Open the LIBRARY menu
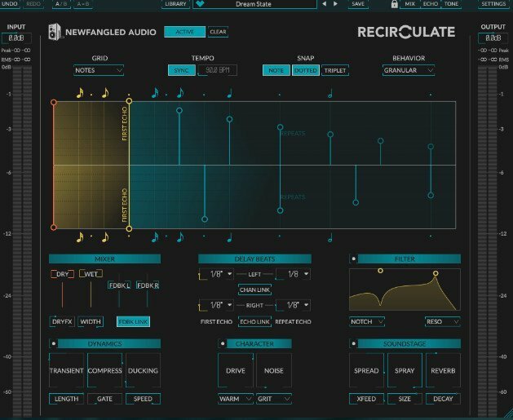The height and width of the screenshot is (420, 513). (175, 4)
